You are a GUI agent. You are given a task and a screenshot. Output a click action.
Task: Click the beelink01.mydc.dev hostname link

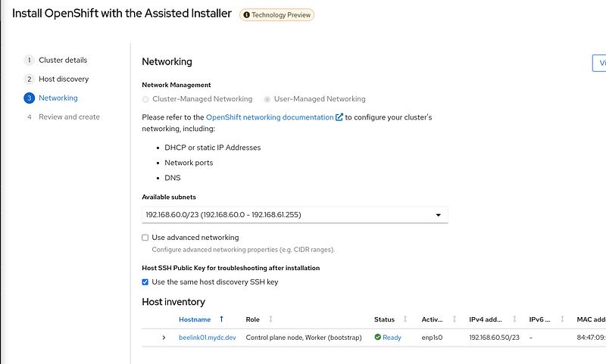click(207, 338)
